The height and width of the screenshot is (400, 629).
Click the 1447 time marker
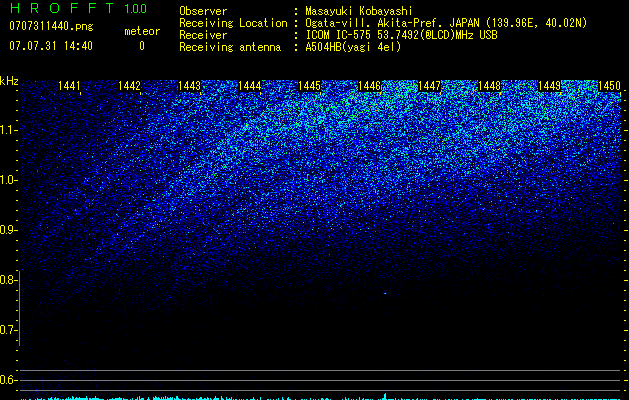[x=429, y=86]
